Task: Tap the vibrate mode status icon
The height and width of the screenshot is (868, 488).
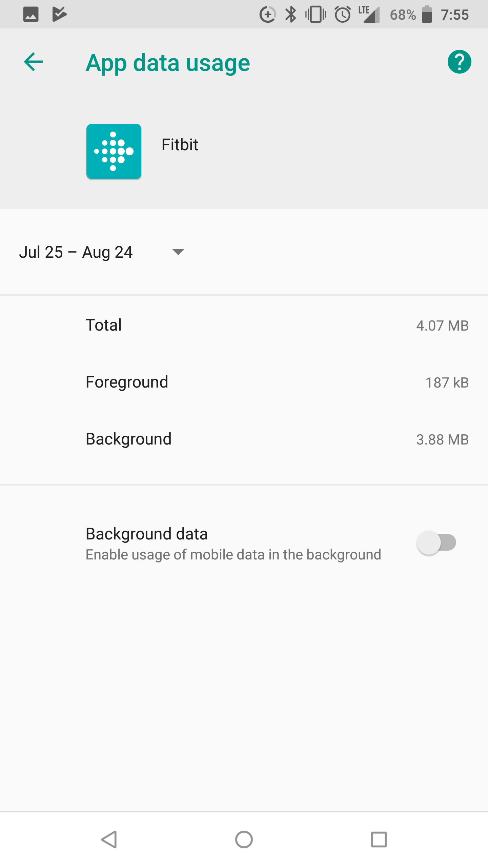Action: tap(316, 15)
